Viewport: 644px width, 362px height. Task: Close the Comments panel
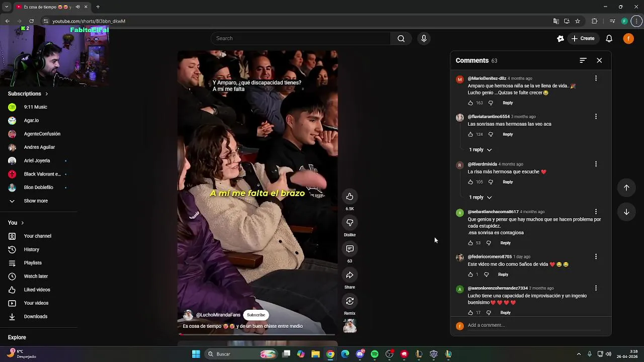(x=599, y=60)
